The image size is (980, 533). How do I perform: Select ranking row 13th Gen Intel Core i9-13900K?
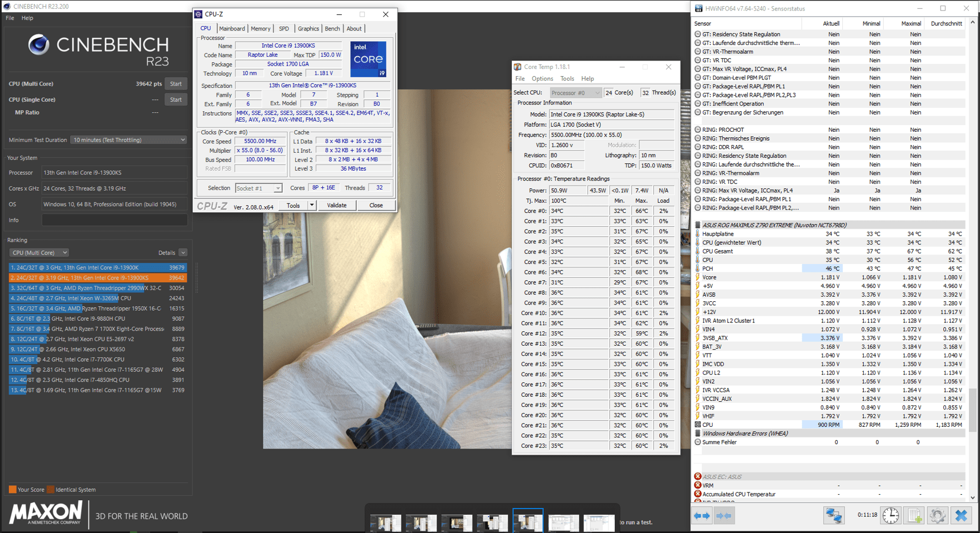(x=98, y=267)
